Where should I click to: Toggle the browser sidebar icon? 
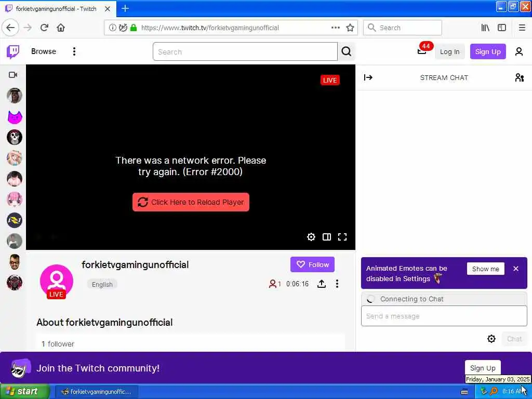coord(502,28)
